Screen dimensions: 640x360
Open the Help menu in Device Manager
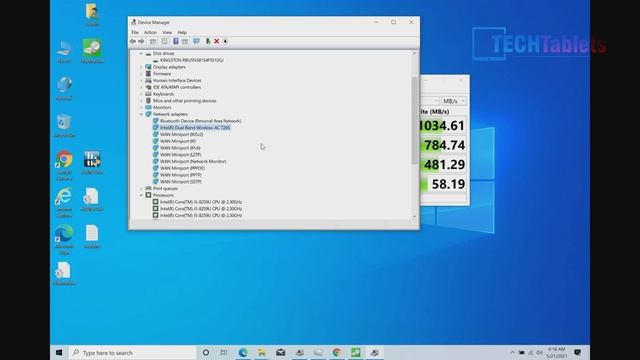[182, 32]
